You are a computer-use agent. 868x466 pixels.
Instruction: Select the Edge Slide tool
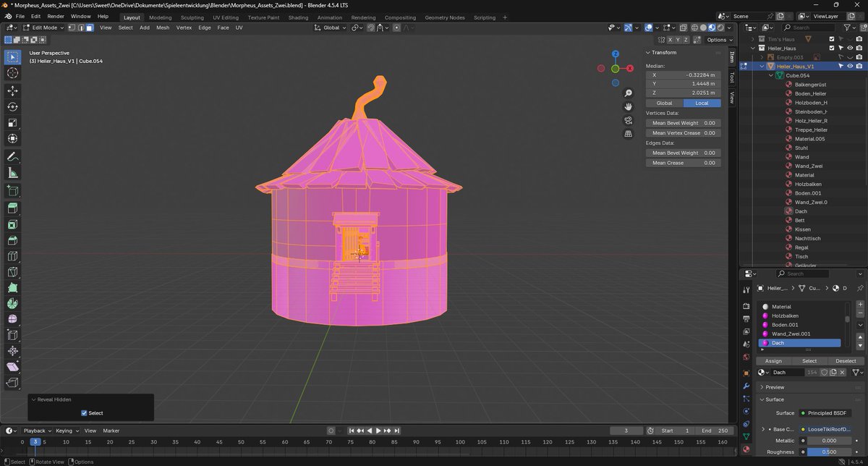point(13,335)
